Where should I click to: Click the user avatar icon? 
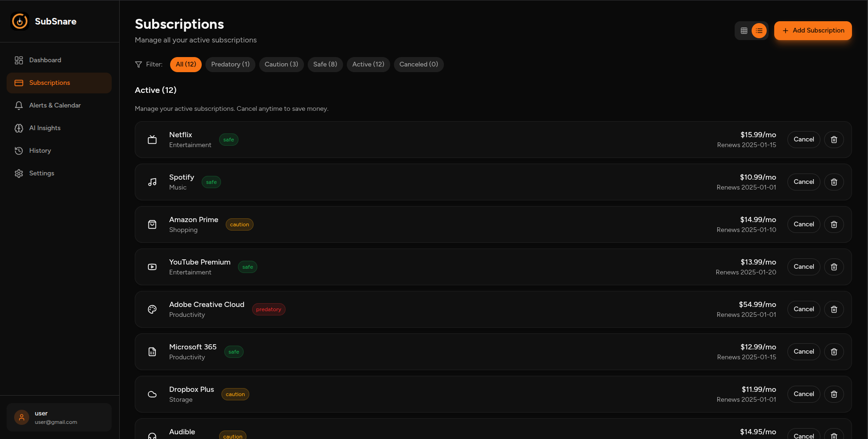(22, 417)
